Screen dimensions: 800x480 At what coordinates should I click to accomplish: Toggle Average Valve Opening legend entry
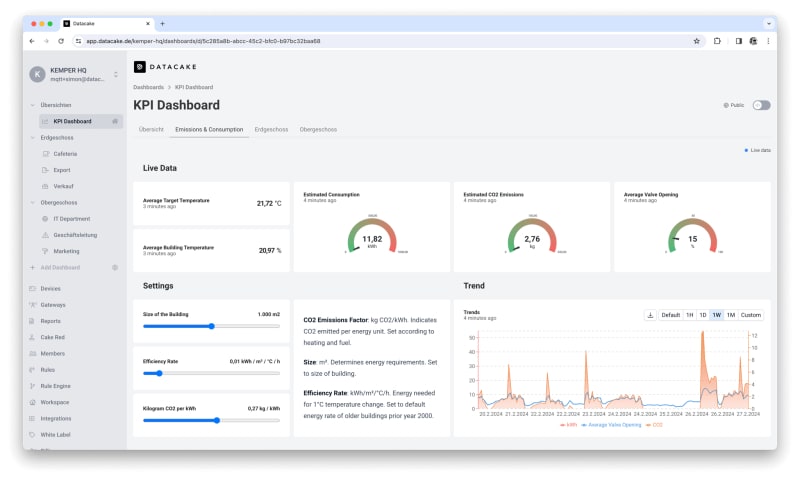coord(614,425)
